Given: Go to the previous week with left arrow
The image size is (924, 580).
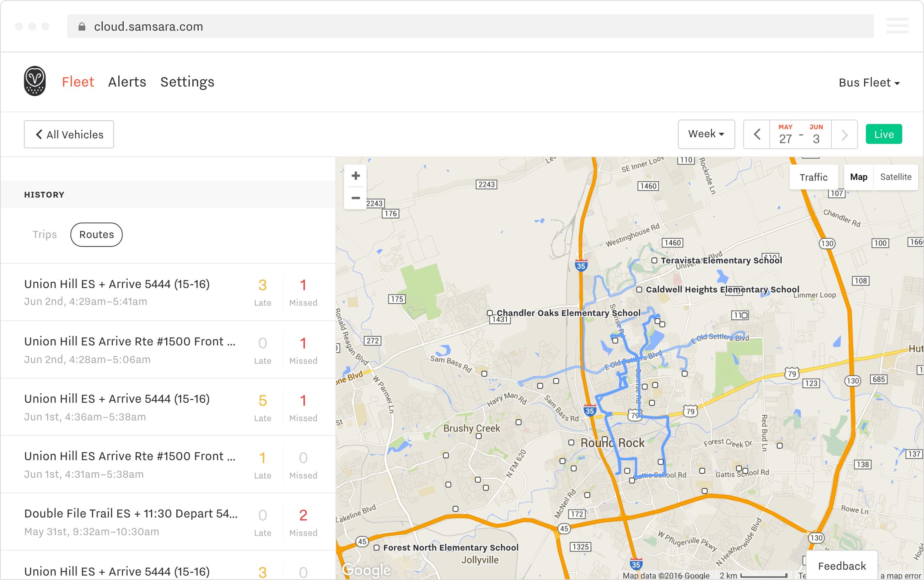Looking at the screenshot, I should pos(757,134).
